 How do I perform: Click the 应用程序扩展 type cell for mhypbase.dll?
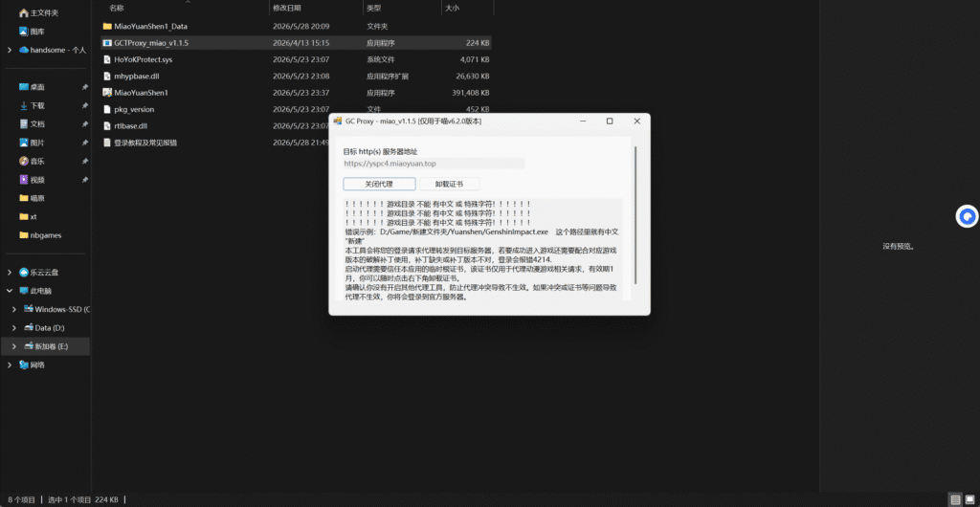(388, 77)
